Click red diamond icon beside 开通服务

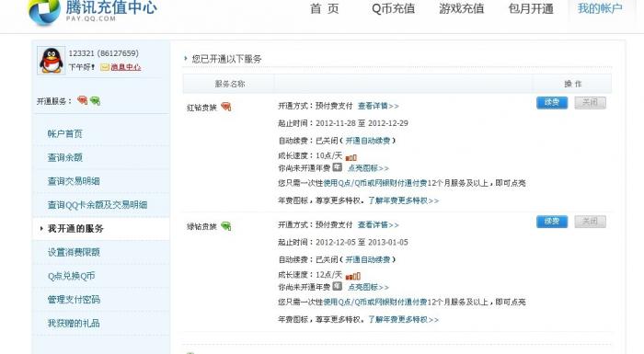83,100
